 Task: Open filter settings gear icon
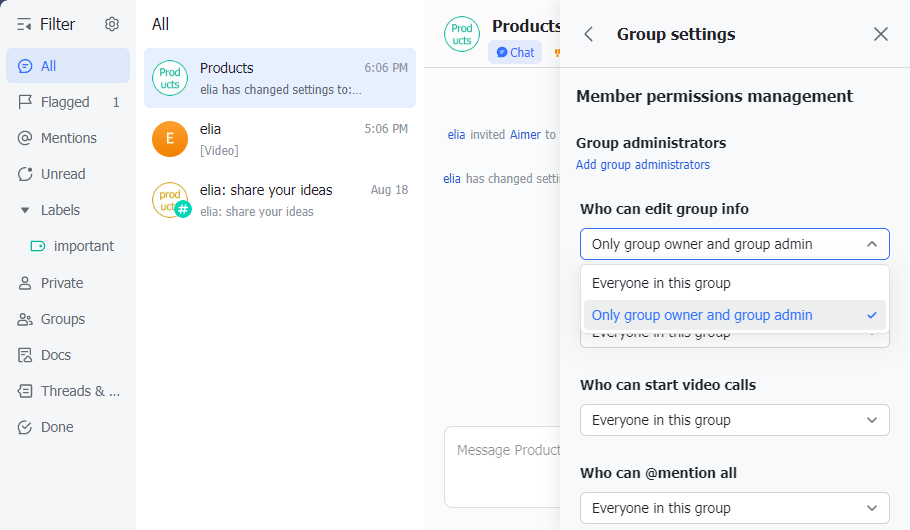pos(112,24)
